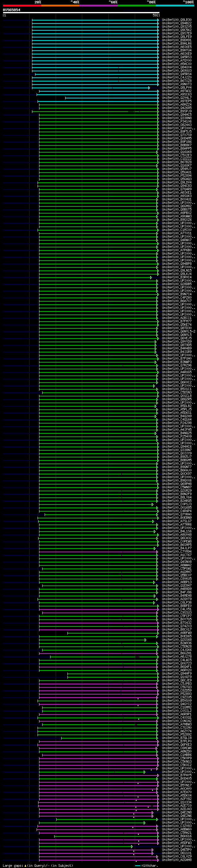This screenshot has width=197, height=868.
Task: Select the UniRef100_B9SPJ9 label
Action: [176, 111]
